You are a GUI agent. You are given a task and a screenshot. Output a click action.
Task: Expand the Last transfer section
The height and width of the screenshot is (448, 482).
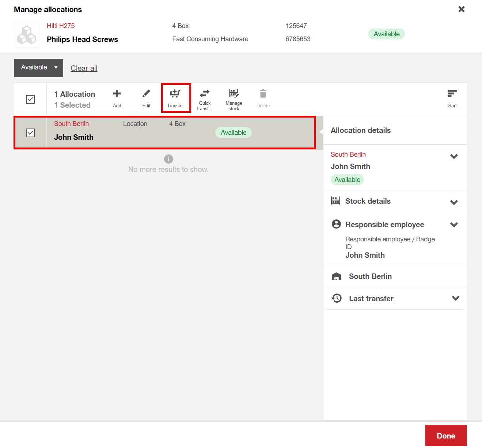[x=455, y=298]
